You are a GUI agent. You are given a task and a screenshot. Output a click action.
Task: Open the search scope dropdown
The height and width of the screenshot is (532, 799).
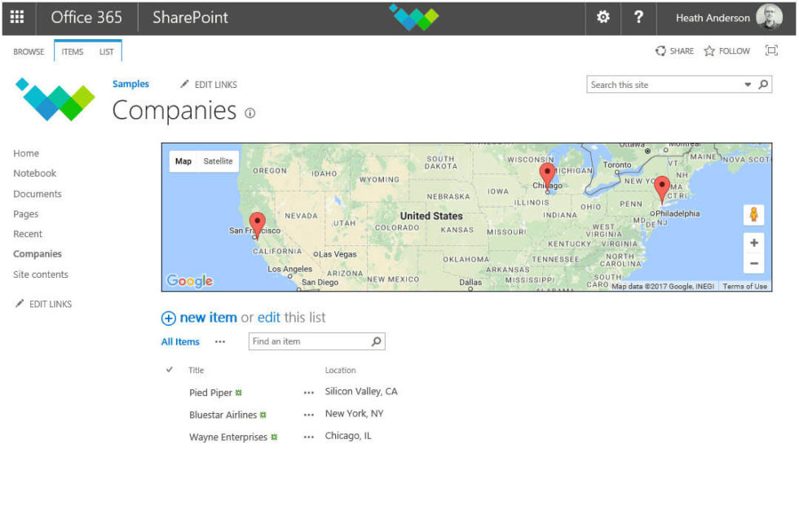(x=748, y=84)
